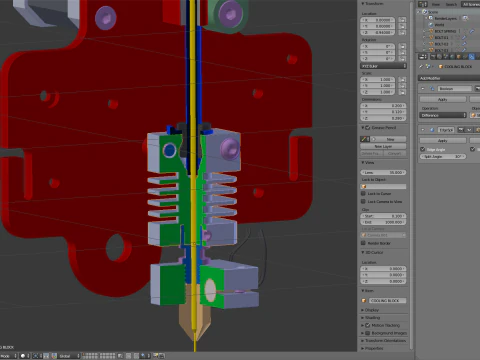The width and height of the screenshot is (480, 360).
Task: Lock the Scale Z axis
Action: coord(402,92)
